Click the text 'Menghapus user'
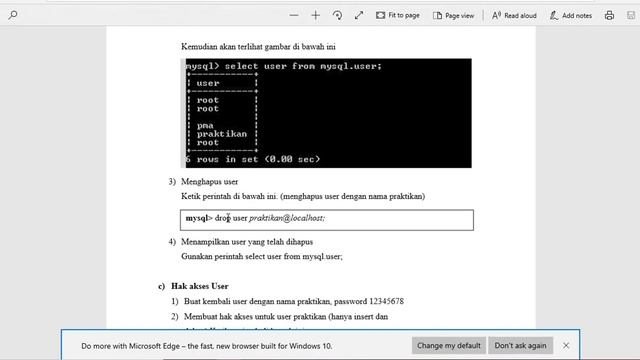640x360 pixels. click(209, 182)
